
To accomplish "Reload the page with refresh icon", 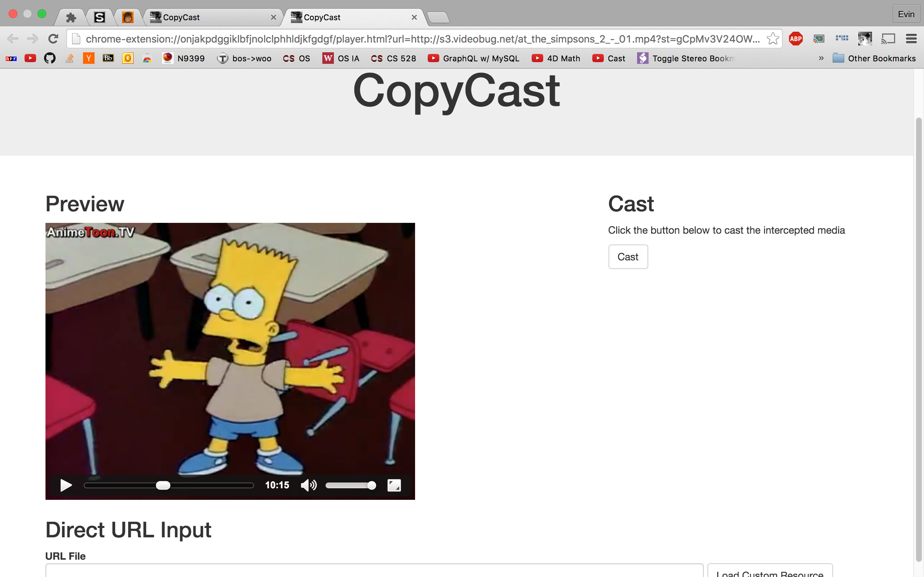I will (x=53, y=39).
